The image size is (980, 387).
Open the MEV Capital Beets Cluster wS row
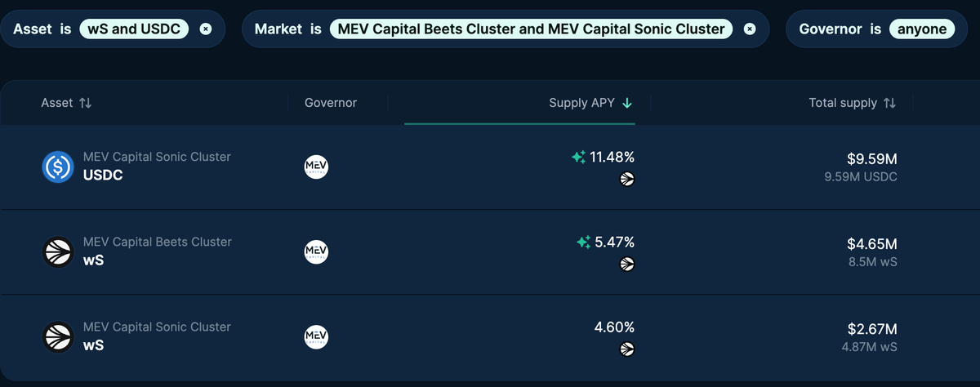[x=490, y=251]
